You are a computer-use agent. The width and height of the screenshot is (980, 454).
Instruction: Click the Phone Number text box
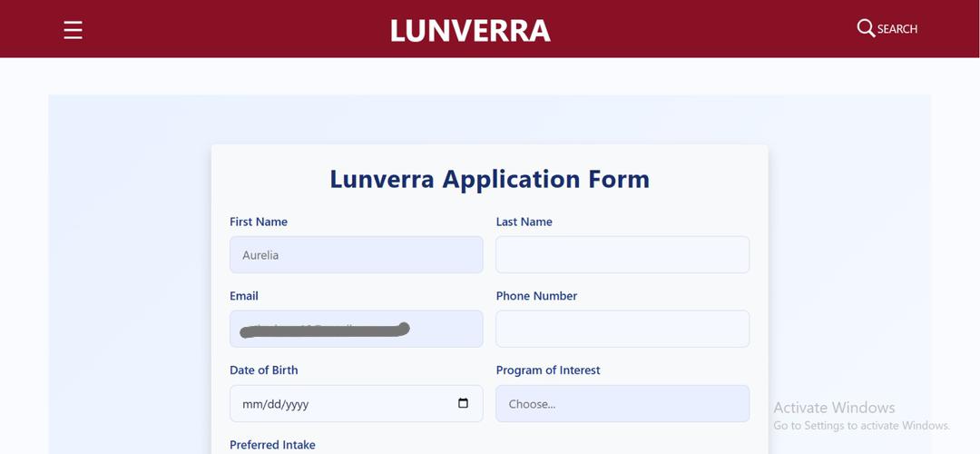pos(622,329)
